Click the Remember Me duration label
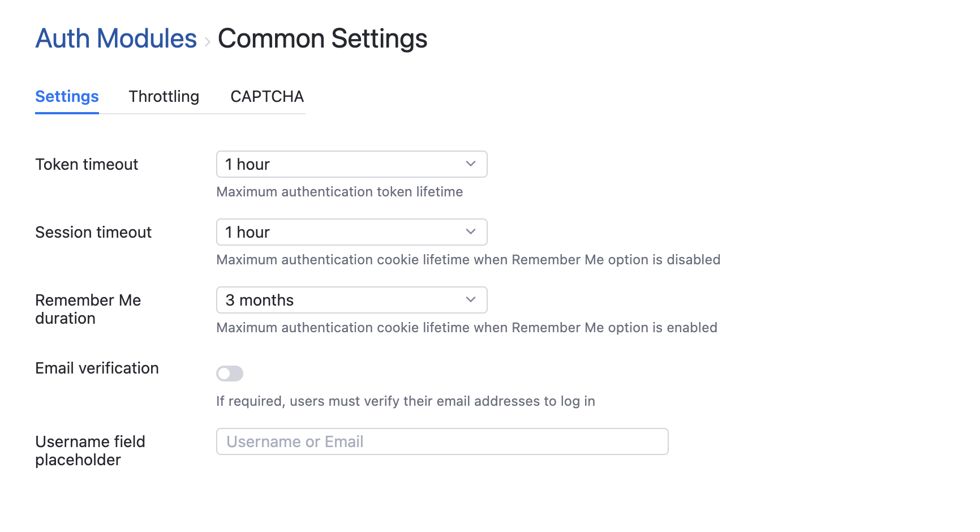 pos(88,309)
